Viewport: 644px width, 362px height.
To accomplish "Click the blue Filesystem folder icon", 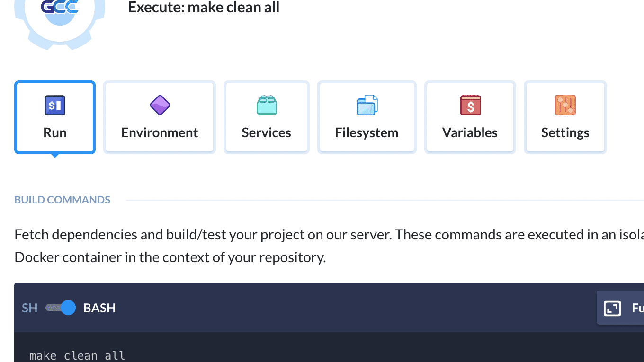I will point(367,105).
